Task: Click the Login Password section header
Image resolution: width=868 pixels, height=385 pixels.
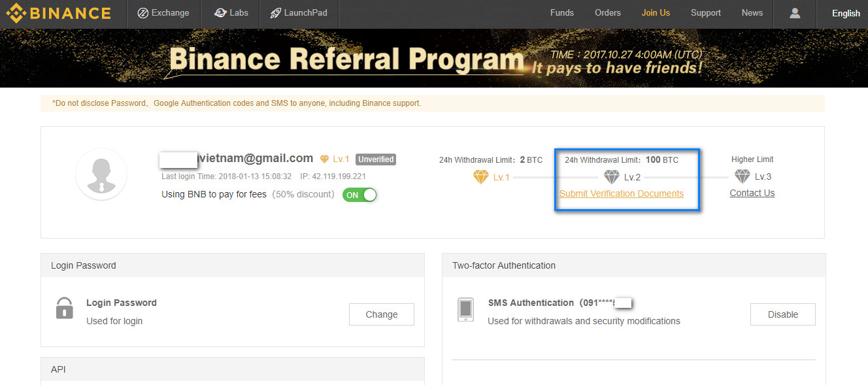Action: [x=233, y=265]
